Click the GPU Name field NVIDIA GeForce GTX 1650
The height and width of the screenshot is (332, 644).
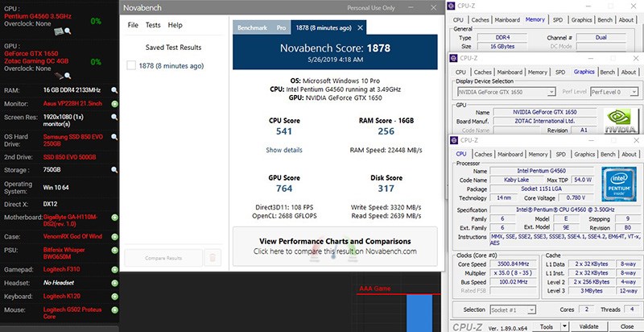coord(545,112)
